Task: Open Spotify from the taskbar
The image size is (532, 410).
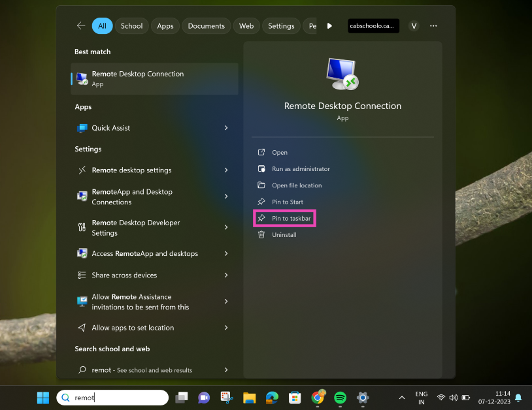Action: point(340,398)
